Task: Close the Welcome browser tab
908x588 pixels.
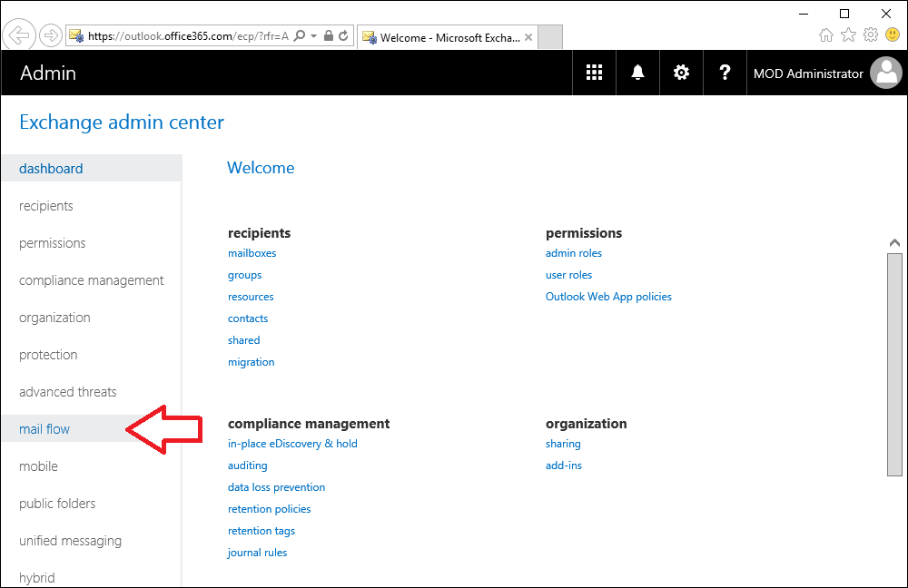Action: (528, 37)
